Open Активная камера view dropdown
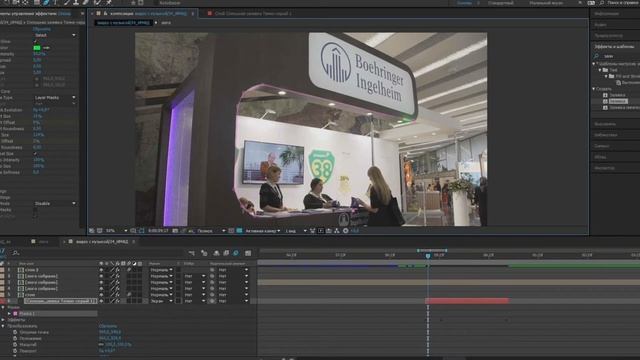Screen dimensions: 640x360 point(263,231)
